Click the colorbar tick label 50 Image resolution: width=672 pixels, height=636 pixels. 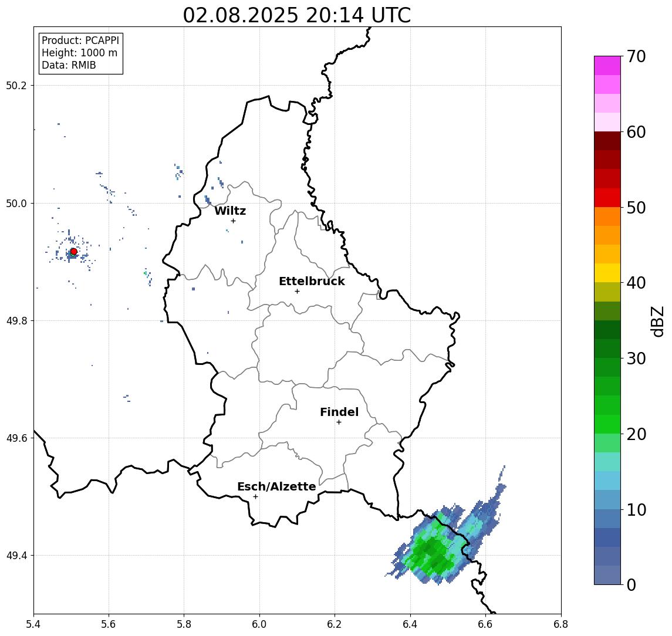tap(636, 208)
